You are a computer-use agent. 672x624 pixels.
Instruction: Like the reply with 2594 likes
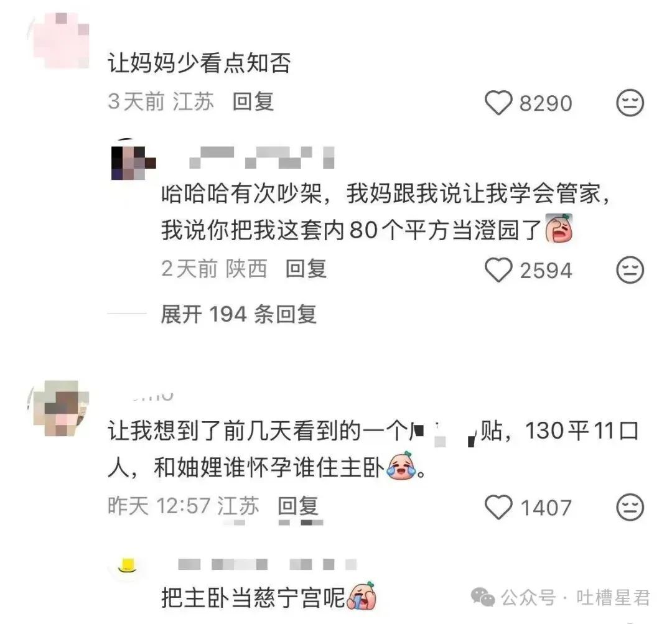pos(498,270)
